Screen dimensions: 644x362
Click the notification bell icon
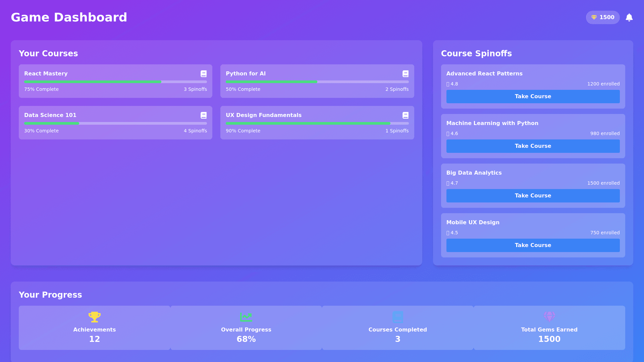coord(629,17)
